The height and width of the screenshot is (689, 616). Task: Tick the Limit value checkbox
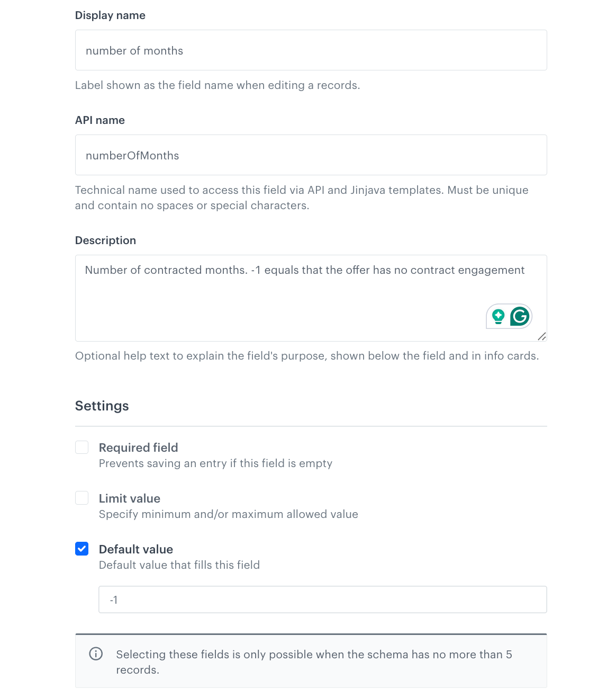click(82, 498)
